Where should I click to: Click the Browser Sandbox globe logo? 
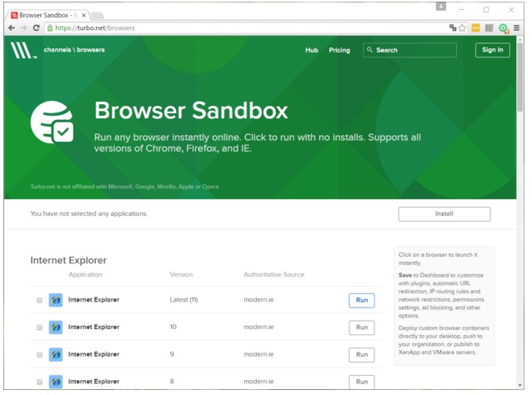[52, 122]
